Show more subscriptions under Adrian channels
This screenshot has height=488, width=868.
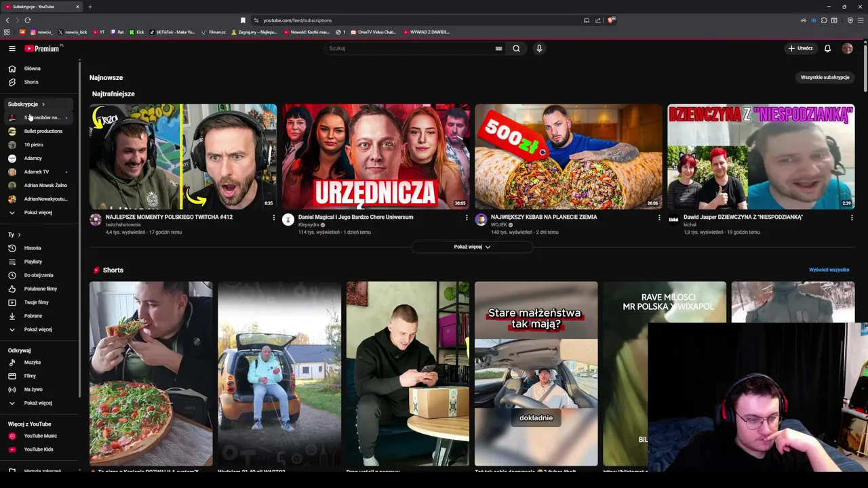tap(39, 213)
